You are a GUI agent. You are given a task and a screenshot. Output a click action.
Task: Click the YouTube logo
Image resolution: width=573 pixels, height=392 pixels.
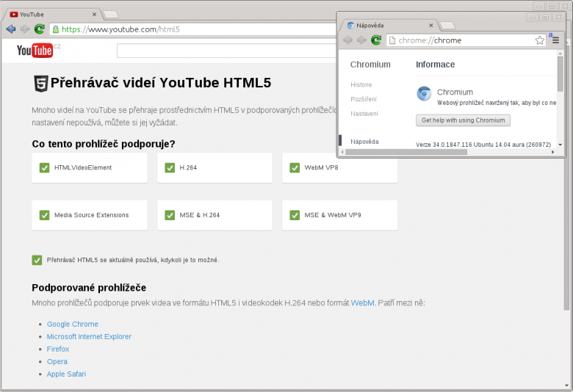[35, 51]
